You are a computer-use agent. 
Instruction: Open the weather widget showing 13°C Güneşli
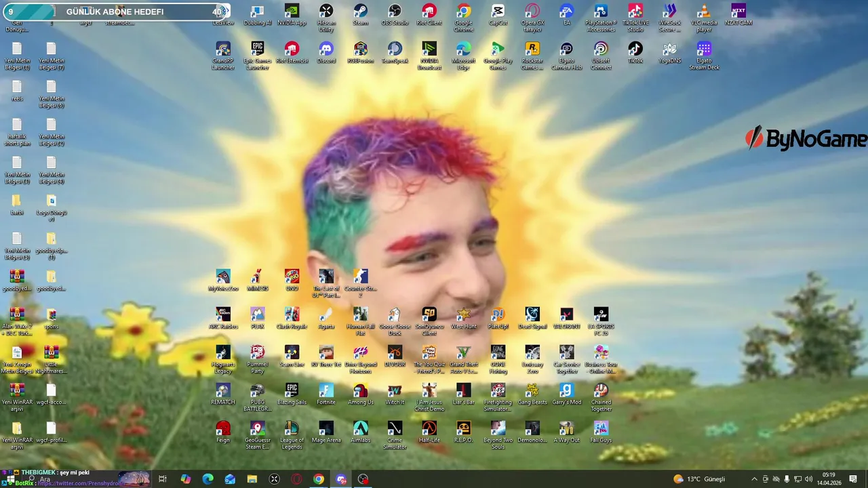pos(699,479)
